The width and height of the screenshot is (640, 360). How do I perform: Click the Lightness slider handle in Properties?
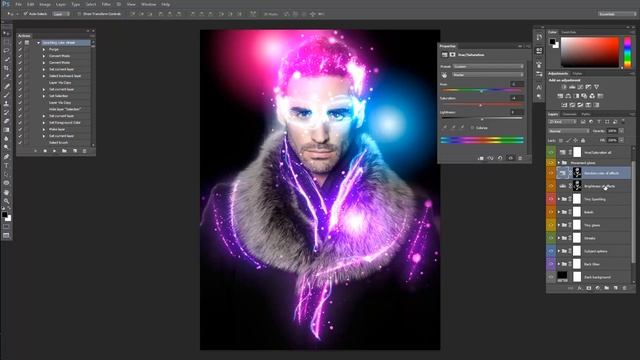[x=482, y=119]
